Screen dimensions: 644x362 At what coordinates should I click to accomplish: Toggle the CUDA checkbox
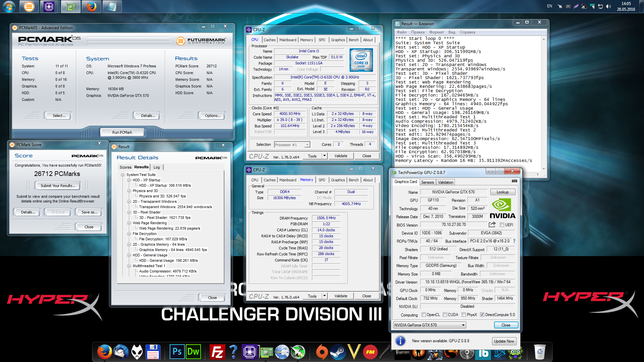pyautogui.click(x=445, y=314)
